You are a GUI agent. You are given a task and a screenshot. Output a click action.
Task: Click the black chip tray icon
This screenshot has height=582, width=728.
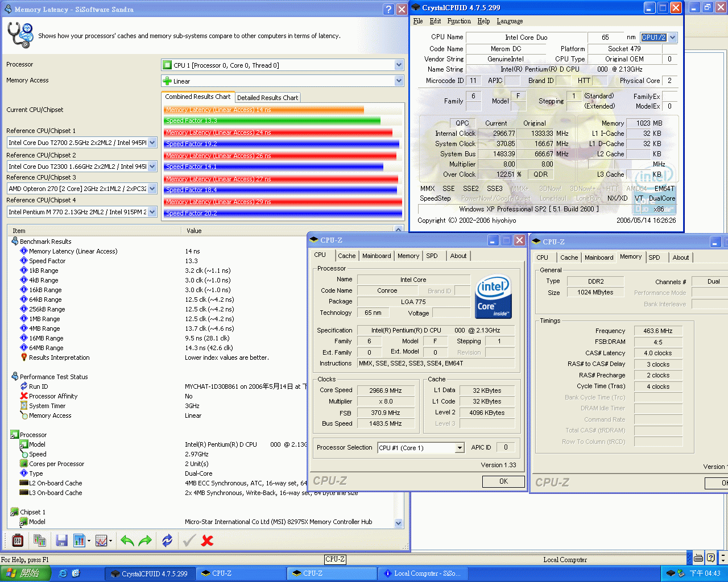coord(671,573)
